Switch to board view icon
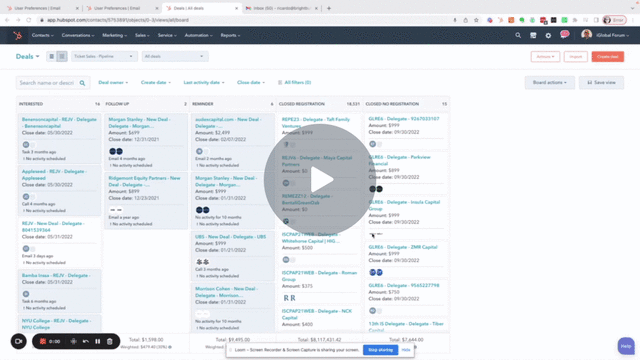The height and width of the screenshot is (360, 640). (x=62, y=56)
